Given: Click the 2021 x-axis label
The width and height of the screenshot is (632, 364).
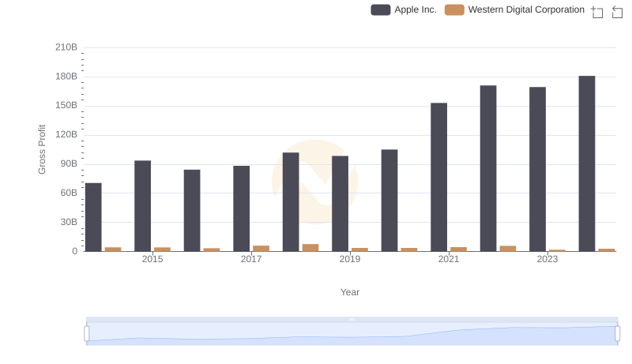Looking at the screenshot, I should point(449,259).
